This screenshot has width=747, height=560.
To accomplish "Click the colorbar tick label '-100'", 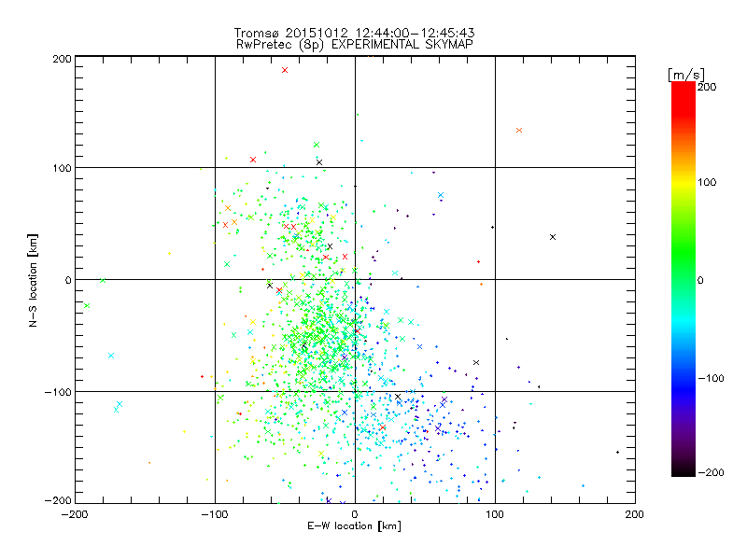I will click(711, 378).
